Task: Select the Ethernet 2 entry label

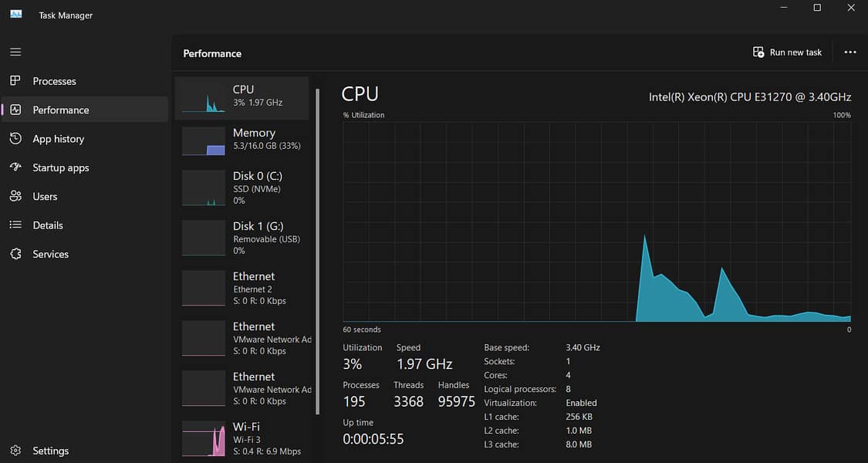Action: 252,289
